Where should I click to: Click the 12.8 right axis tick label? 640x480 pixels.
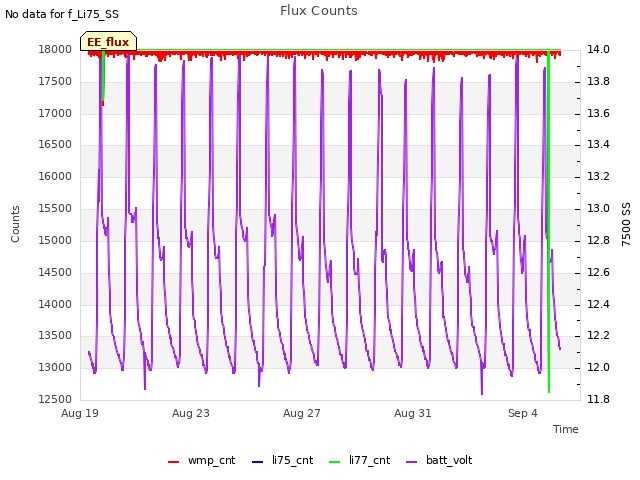pos(598,240)
